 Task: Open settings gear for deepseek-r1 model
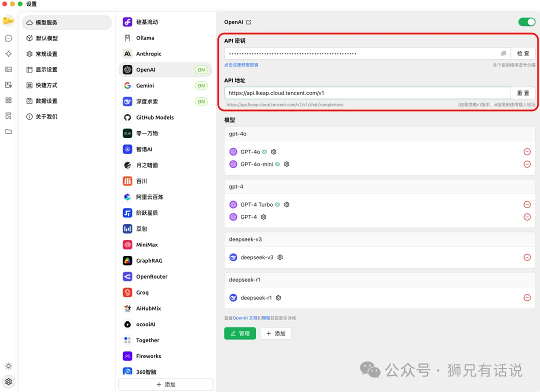(278, 297)
